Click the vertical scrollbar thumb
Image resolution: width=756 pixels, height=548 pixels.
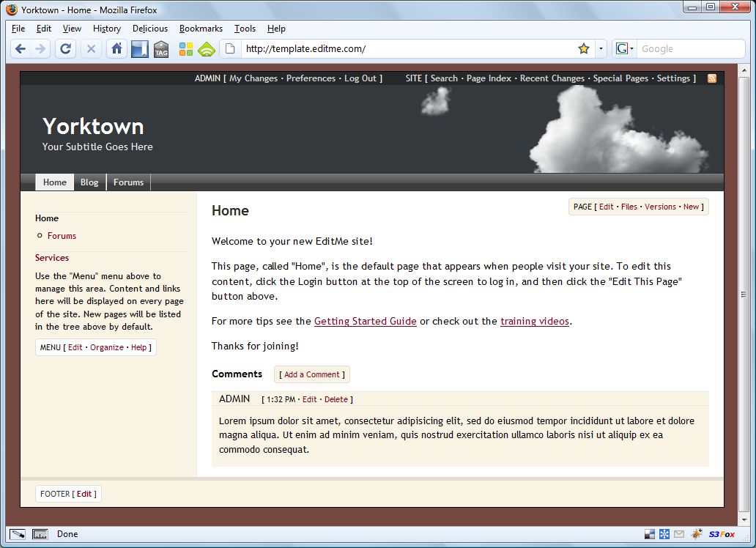point(744,295)
